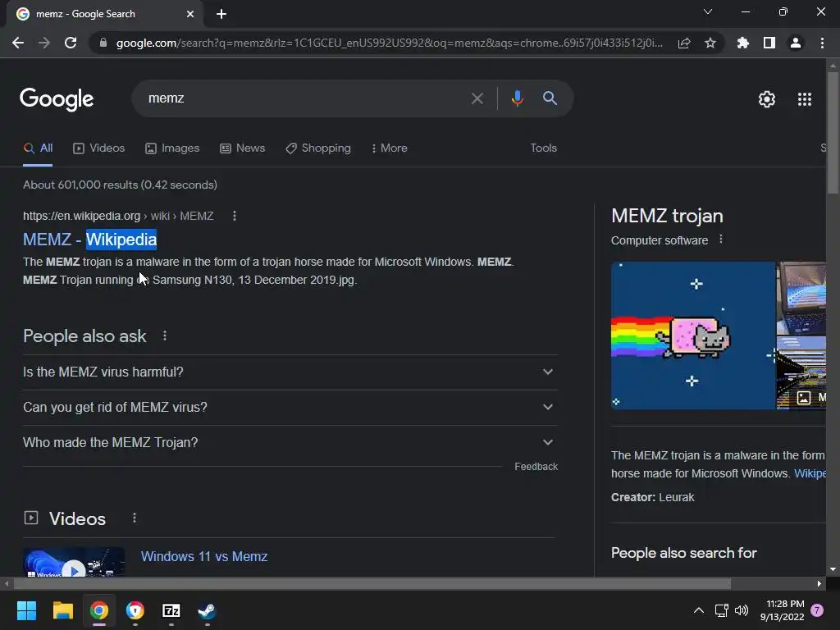The width and height of the screenshot is (840, 630).
Task: Clear the search box with the X icon
Action: pos(477,98)
